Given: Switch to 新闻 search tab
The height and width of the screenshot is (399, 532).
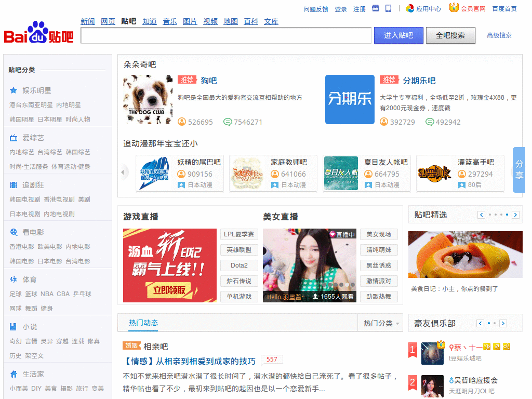Looking at the screenshot, I should coord(88,21).
